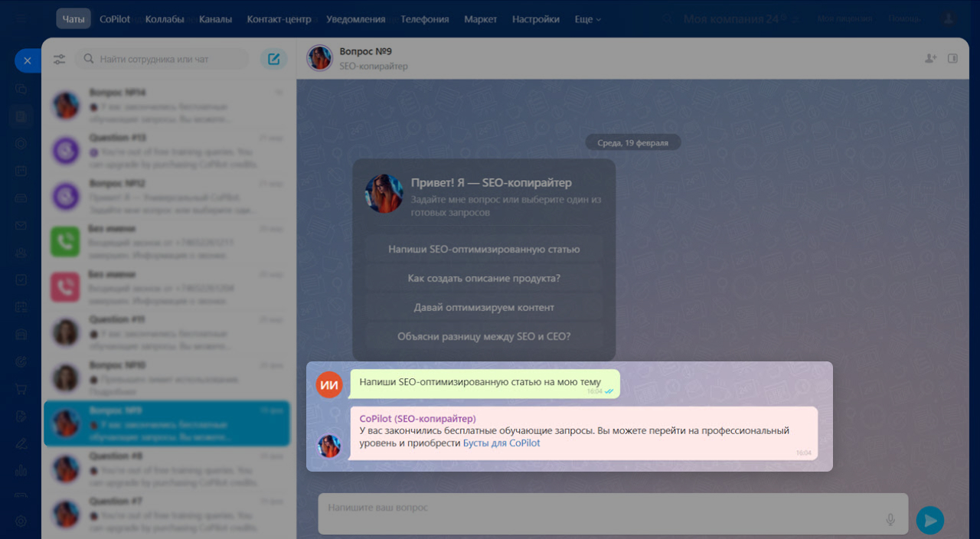Switch to the Чаты tab
The image size is (980, 539).
pyautogui.click(x=73, y=19)
